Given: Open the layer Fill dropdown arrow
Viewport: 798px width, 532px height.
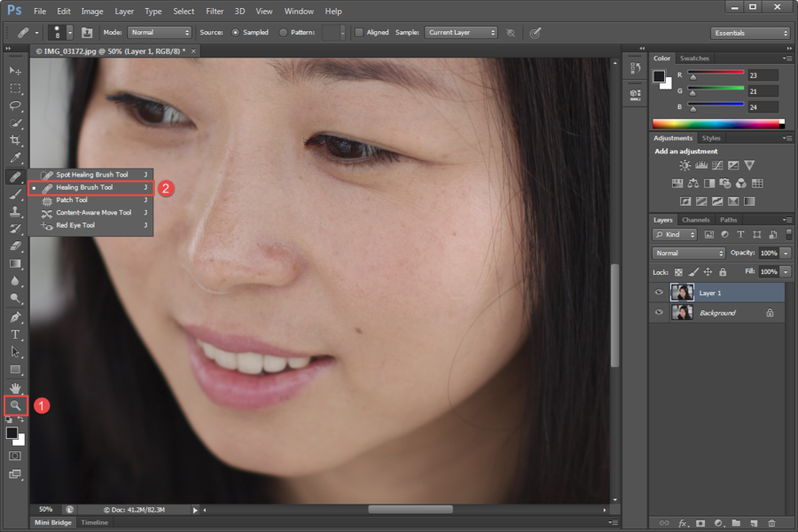Looking at the screenshot, I should click(x=786, y=272).
